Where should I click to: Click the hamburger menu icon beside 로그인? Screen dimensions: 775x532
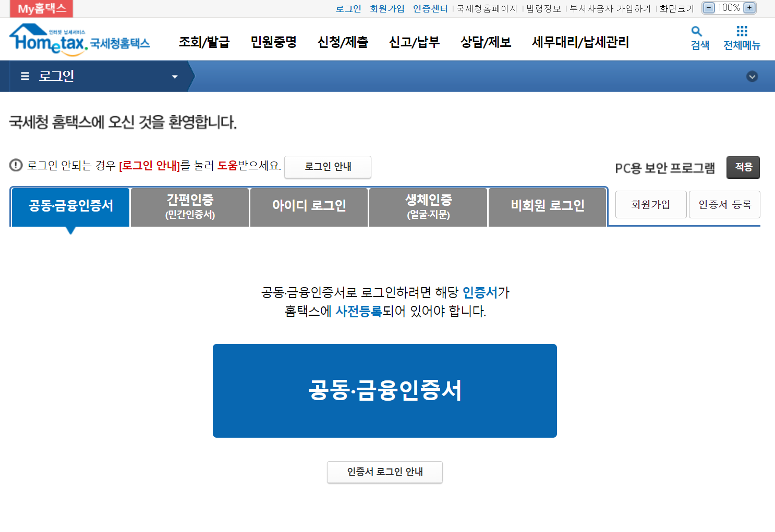click(x=25, y=76)
